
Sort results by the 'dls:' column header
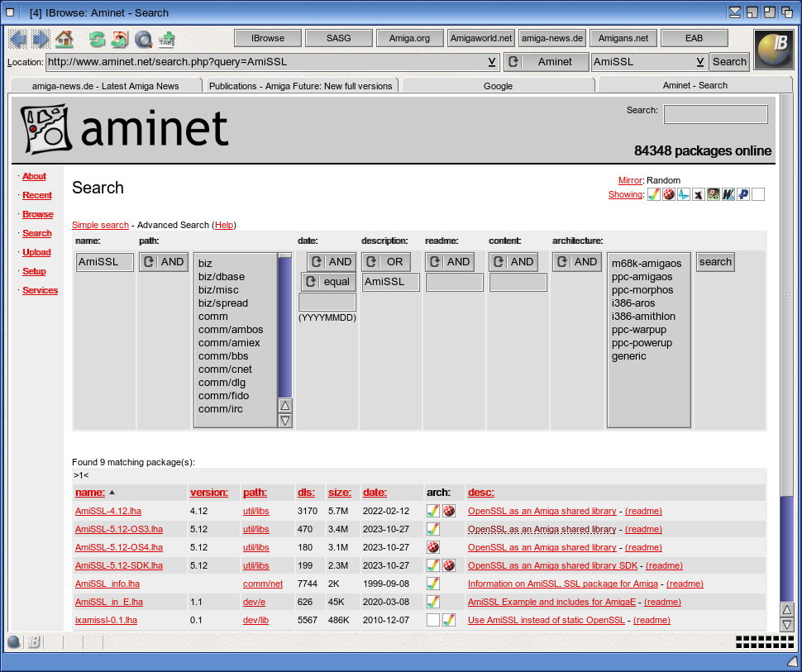(307, 493)
